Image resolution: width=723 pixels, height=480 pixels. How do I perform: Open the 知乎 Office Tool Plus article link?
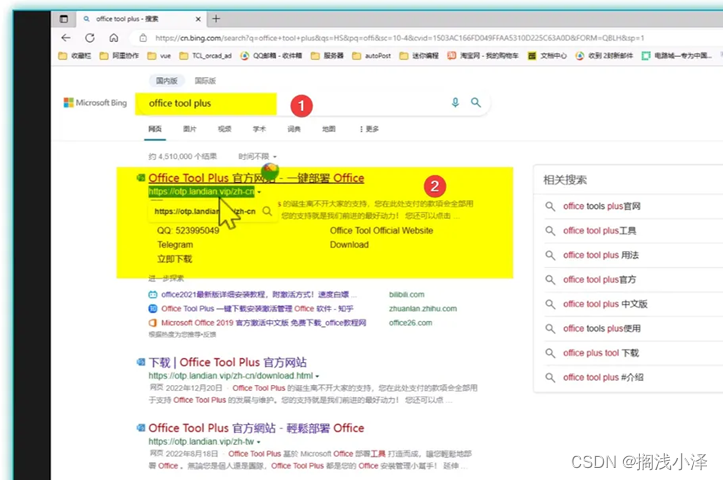pyautogui.click(x=257, y=308)
